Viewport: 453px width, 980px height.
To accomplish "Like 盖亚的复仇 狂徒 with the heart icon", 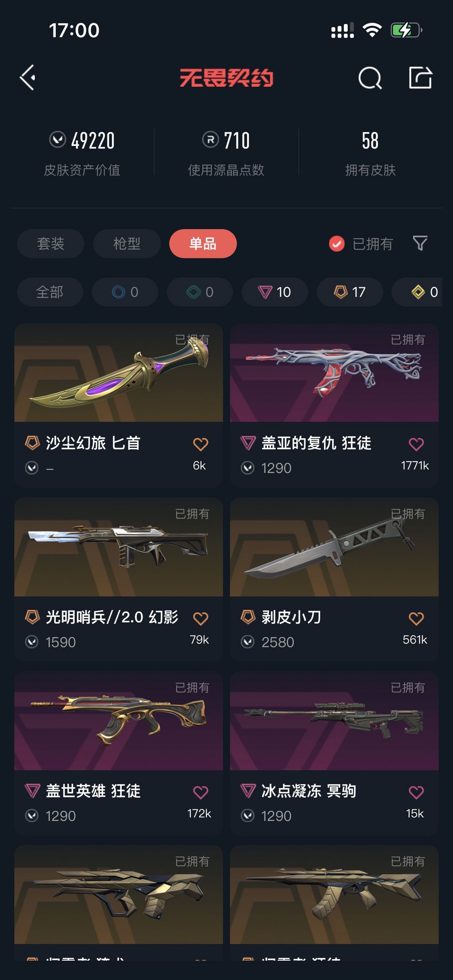I will [416, 444].
